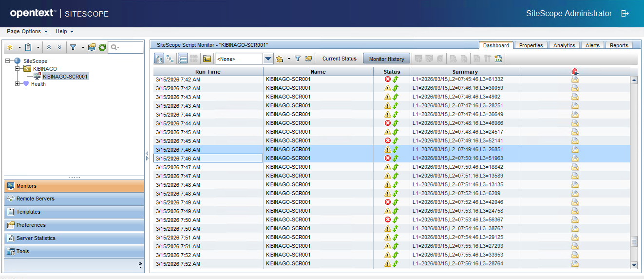This screenshot has width=644, height=279.
Task: Collapse the KIBINAGO group node
Action: 18,69
